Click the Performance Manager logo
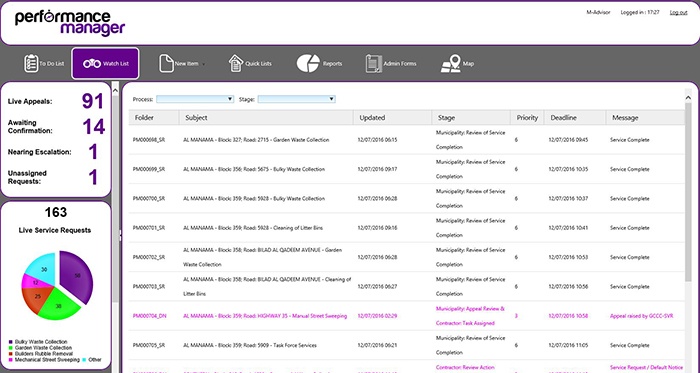 (x=70, y=22)
